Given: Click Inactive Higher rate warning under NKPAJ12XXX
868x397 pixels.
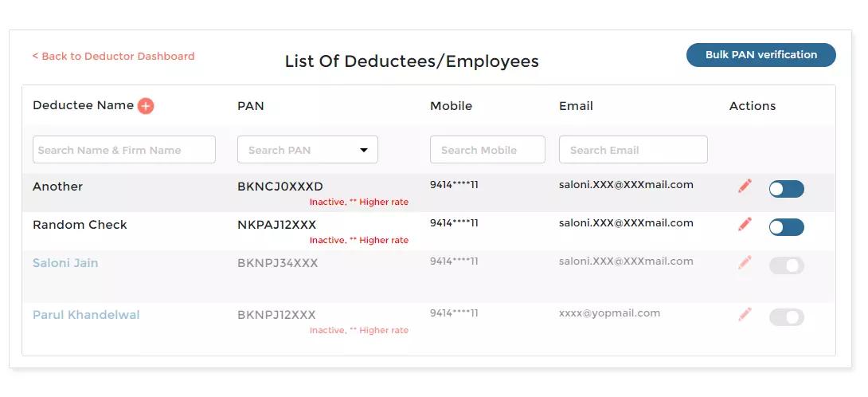Looking at the screenshot, I should pyautogui.click(x=358, y=240).
